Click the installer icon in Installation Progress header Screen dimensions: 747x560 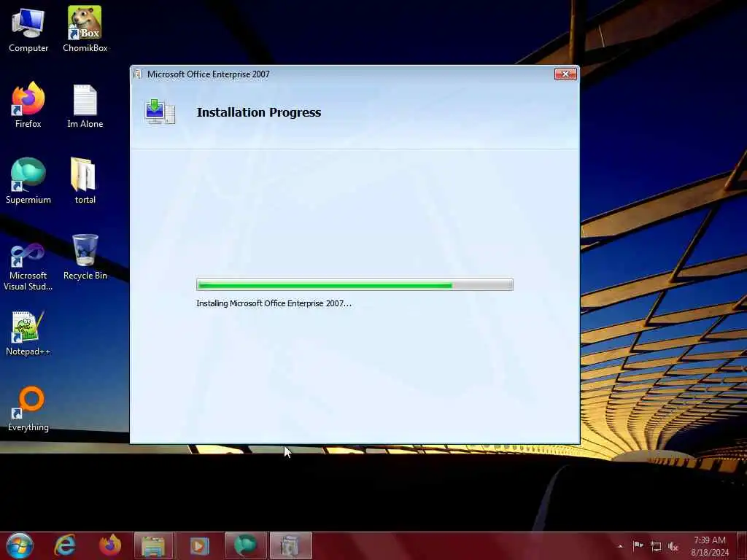point(160,112)
